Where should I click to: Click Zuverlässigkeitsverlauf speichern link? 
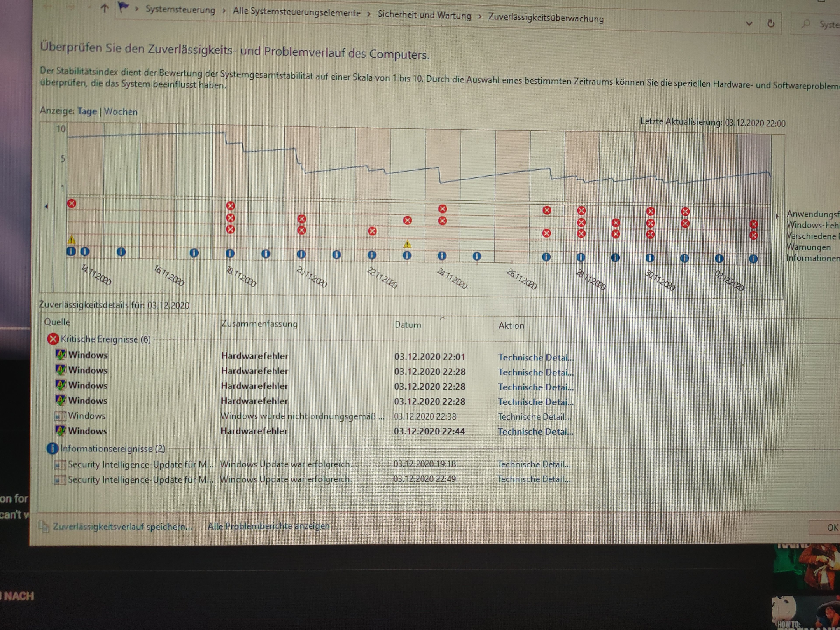tap(122, 526)
